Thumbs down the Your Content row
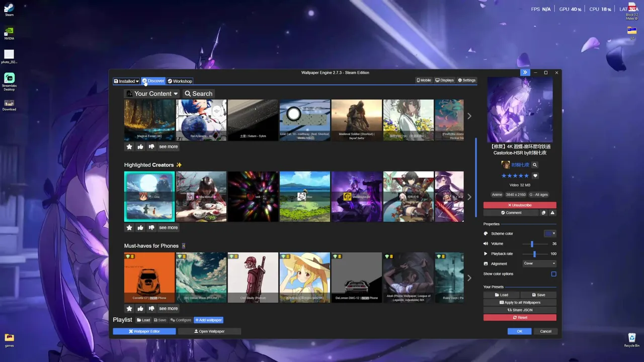The image size is (644, 362). [151, 147]
